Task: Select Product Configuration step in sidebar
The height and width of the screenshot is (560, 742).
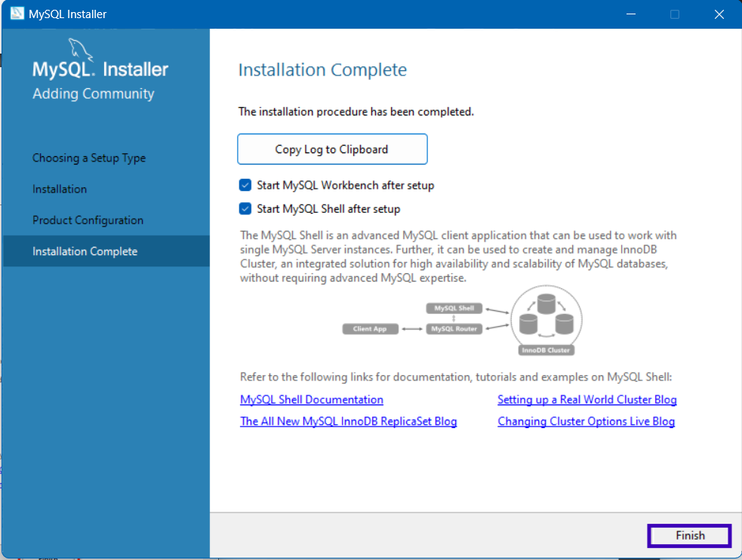Action: 88,220
